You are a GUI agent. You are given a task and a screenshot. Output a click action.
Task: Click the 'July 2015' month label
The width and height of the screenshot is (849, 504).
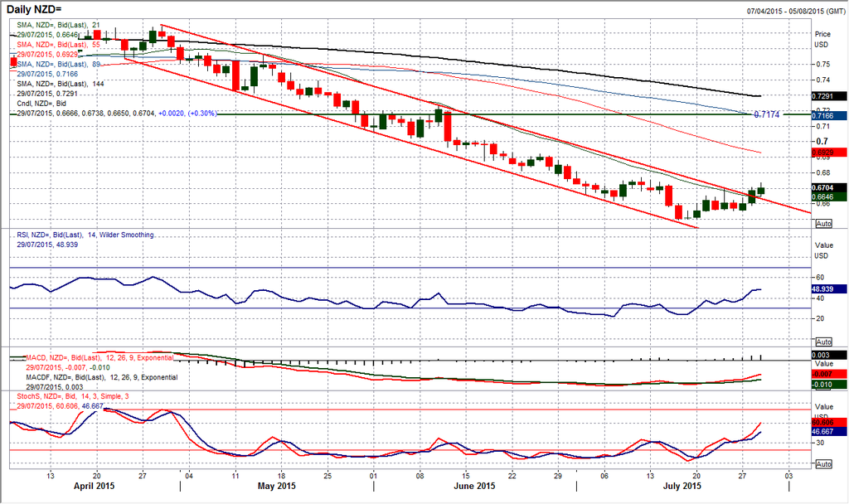point(682,486)
